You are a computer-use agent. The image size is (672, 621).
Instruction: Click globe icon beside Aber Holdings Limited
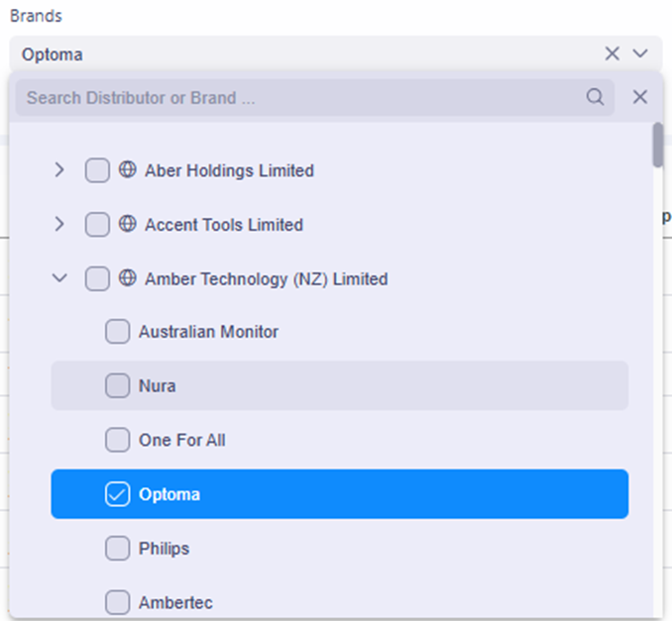click(127, 170)
